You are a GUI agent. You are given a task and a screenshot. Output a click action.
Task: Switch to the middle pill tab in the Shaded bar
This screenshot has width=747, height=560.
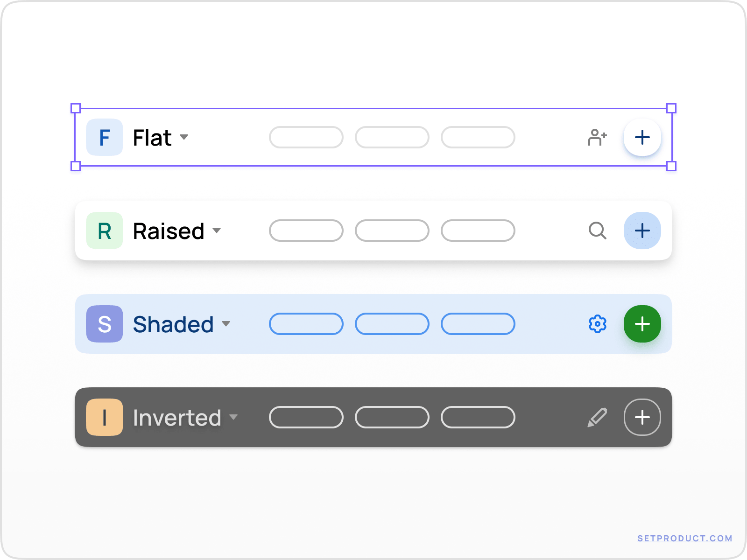[392, 324]
